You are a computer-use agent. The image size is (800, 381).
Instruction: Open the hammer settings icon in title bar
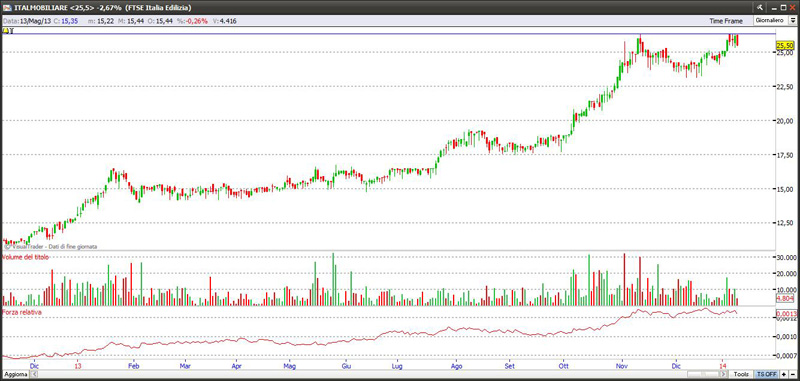tap(760, 7)
